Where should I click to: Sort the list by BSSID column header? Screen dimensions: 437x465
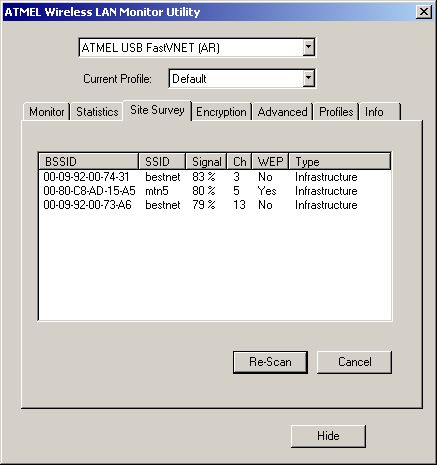89,162
